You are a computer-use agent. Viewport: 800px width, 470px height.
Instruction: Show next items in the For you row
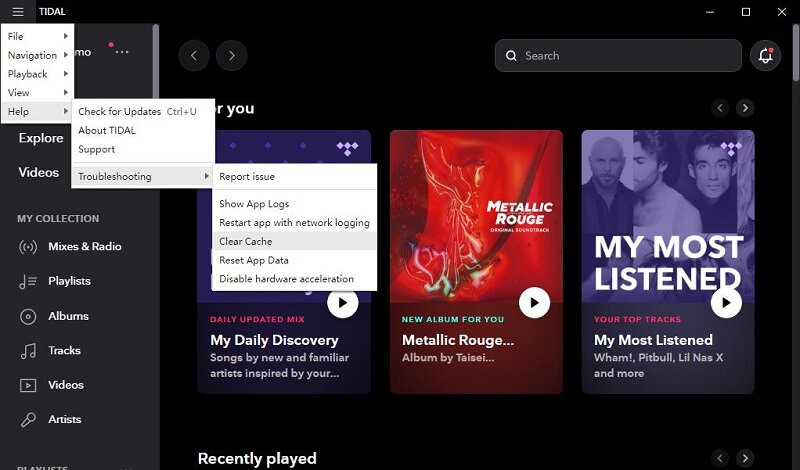[x=745, y=108]
